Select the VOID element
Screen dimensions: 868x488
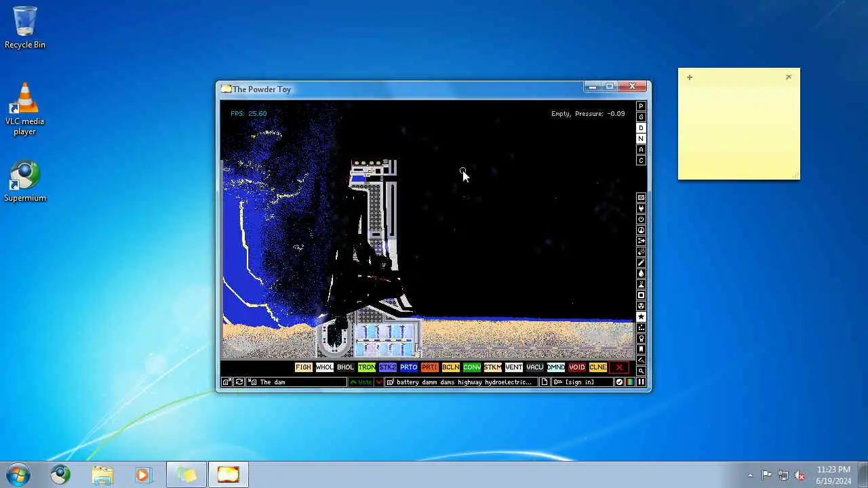tap(576, 367)
